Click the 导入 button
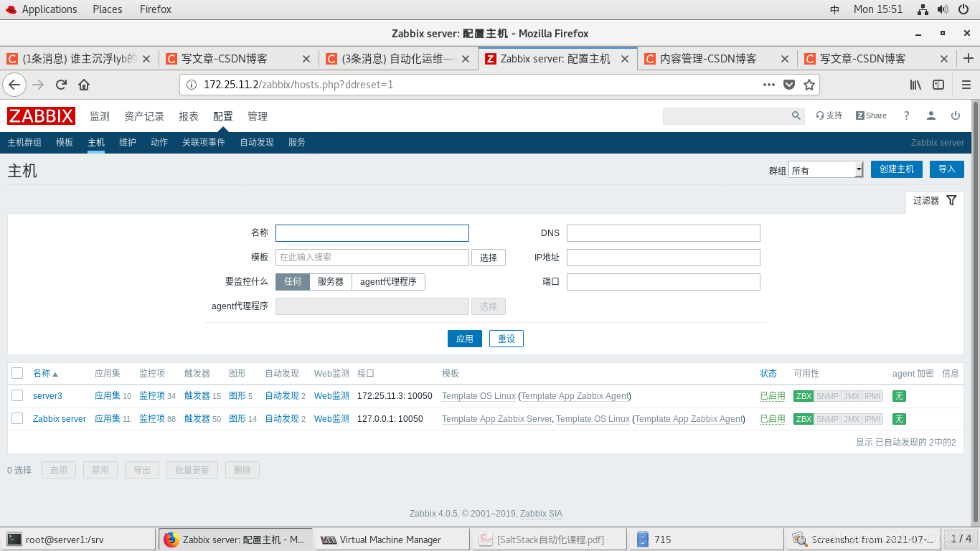Image resolution: width=980 pixels, height=551 pixels. click(947, 169)
